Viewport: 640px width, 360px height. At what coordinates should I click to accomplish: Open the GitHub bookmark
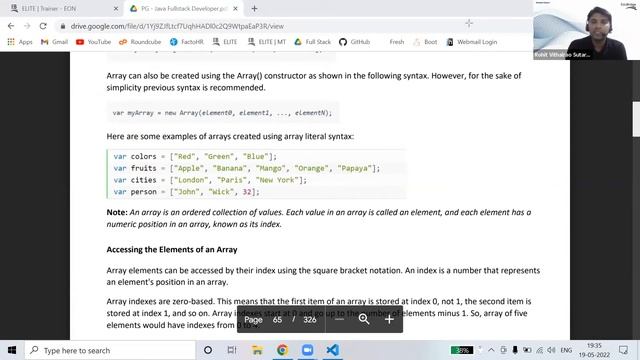click(x=354, y=42)
